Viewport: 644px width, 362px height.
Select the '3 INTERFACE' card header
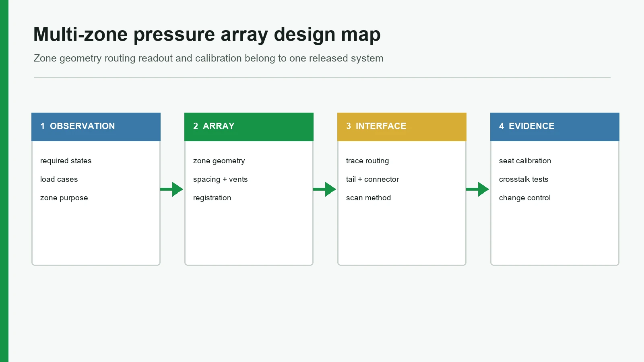tap(402, 127)
